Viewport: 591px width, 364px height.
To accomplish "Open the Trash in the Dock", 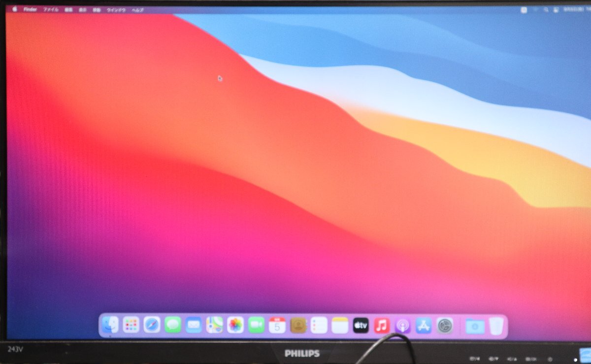I will click(496, 326).
